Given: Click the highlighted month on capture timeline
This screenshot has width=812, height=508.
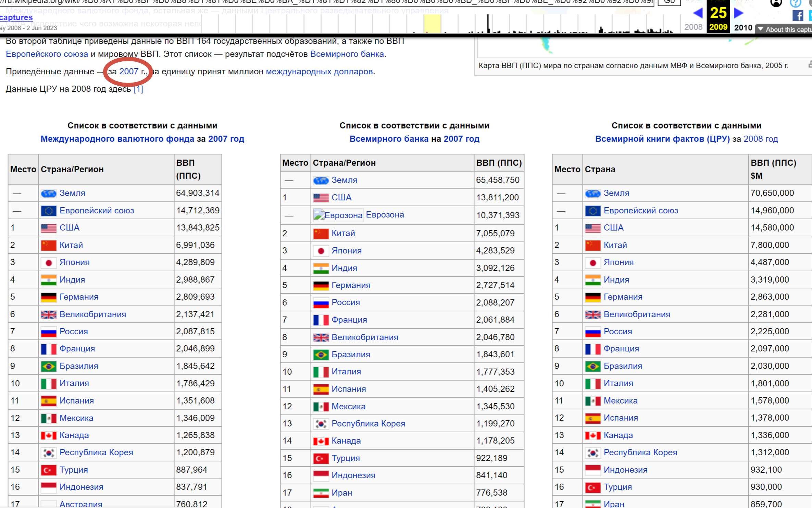Looking at the screenshot, I should [432, 24].
